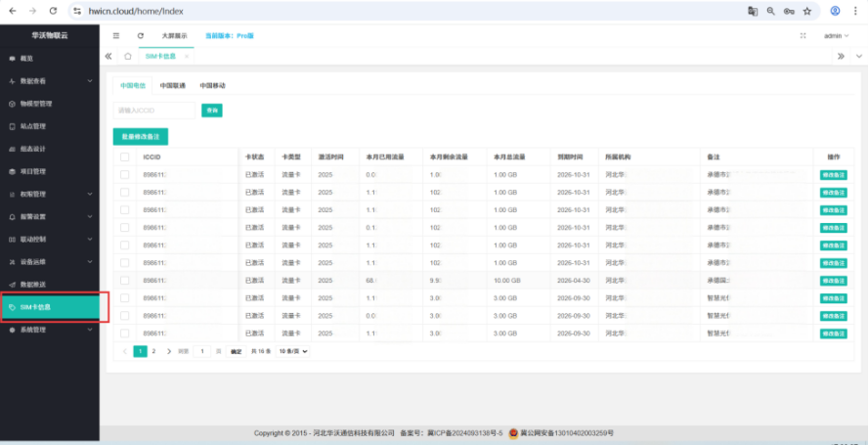Enter fullscreen using the expand icon
Image resolution: width=868 pixels, height=445 pixels.
point(803,35)
